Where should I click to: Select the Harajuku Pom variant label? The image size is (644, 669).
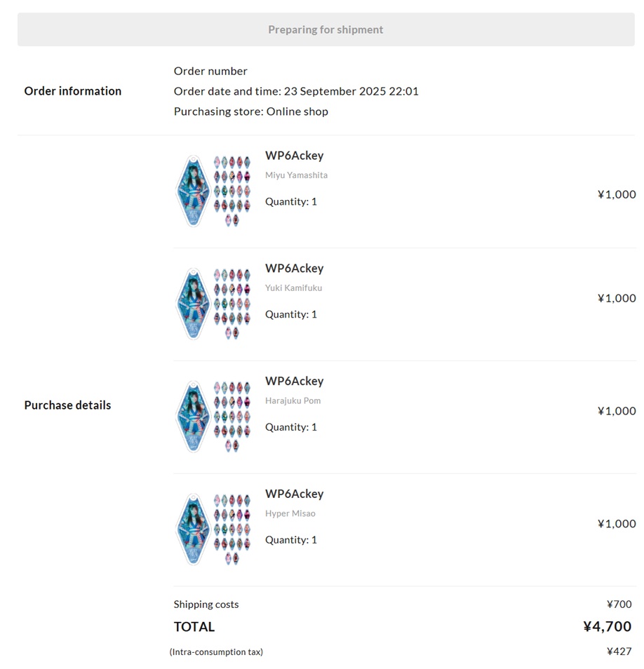tap(293, 401)
